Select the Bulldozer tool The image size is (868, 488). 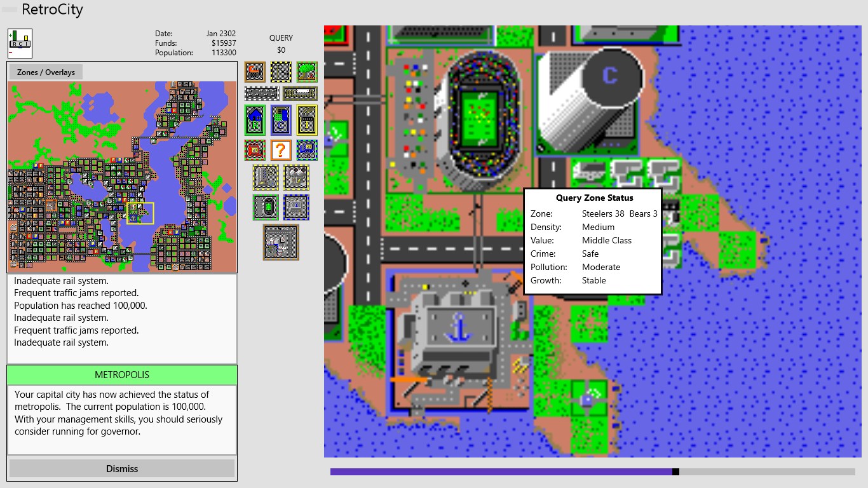tap(255, 72)
